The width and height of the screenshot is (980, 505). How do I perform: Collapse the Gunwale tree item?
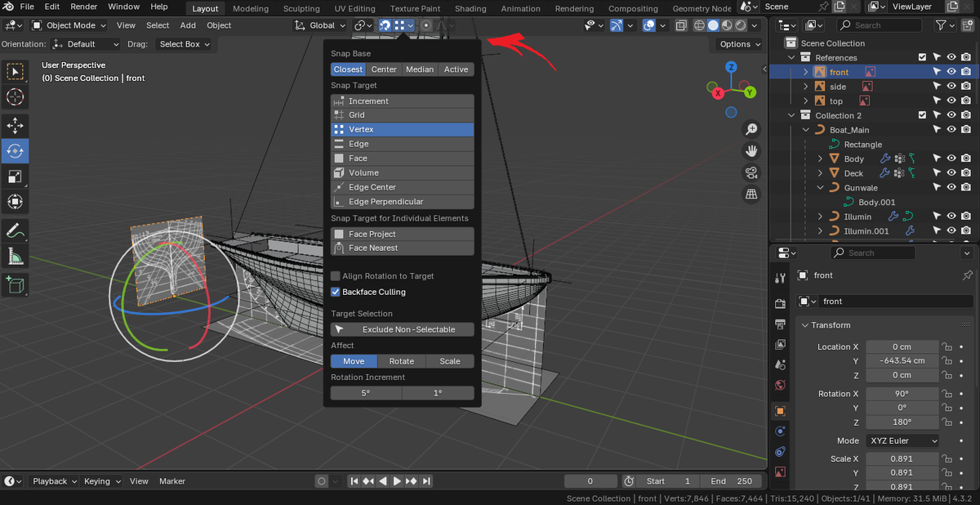click(x=820, y=188)
